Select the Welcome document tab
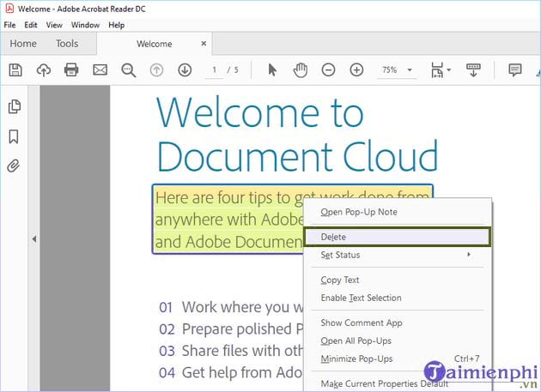541x392 pixels. (x=155, y=44)
